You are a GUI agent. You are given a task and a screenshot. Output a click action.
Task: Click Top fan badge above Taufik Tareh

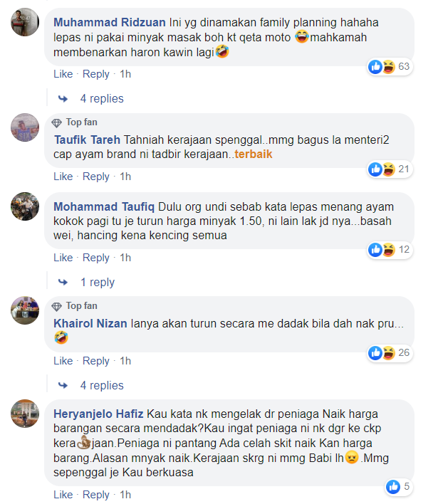pyautogui.click(x=75, y=122)
